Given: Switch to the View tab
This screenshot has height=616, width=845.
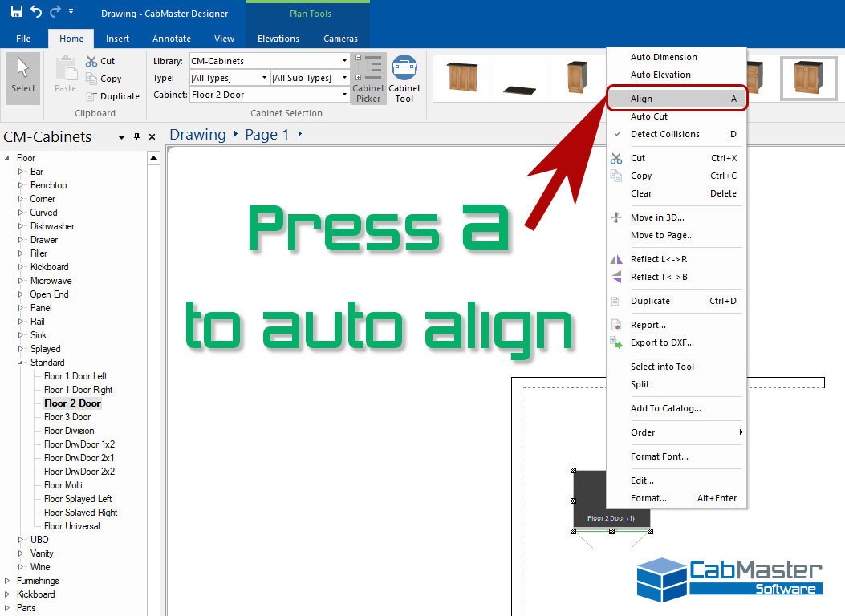Looking at the screenshot, I should (x=224, y=38).
